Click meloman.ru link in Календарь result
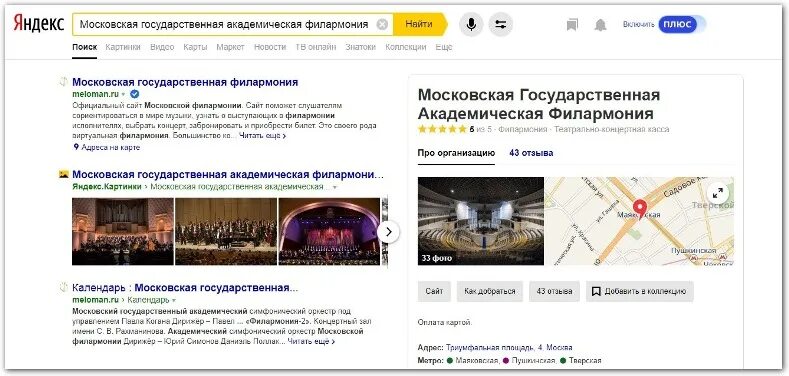Image resolution: width=789 pixels, height=376 pixels. pos(95,300)
